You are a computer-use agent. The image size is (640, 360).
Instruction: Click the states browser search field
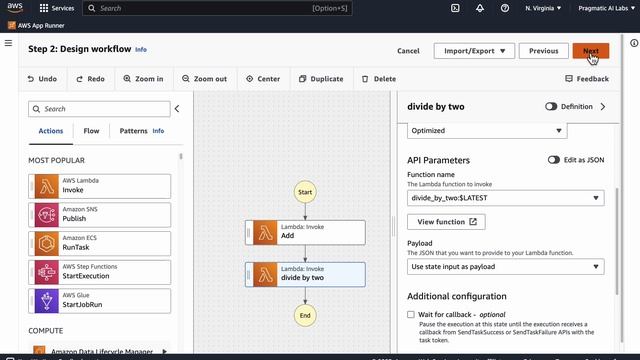[x=99, y=109]
